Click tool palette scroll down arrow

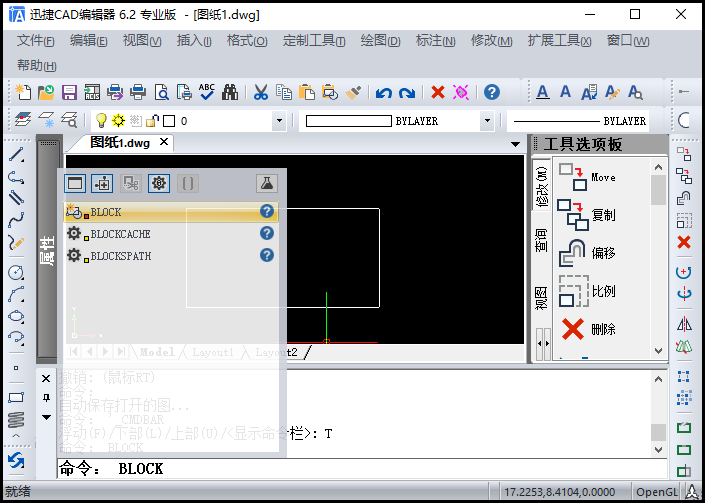pos(659,351)
